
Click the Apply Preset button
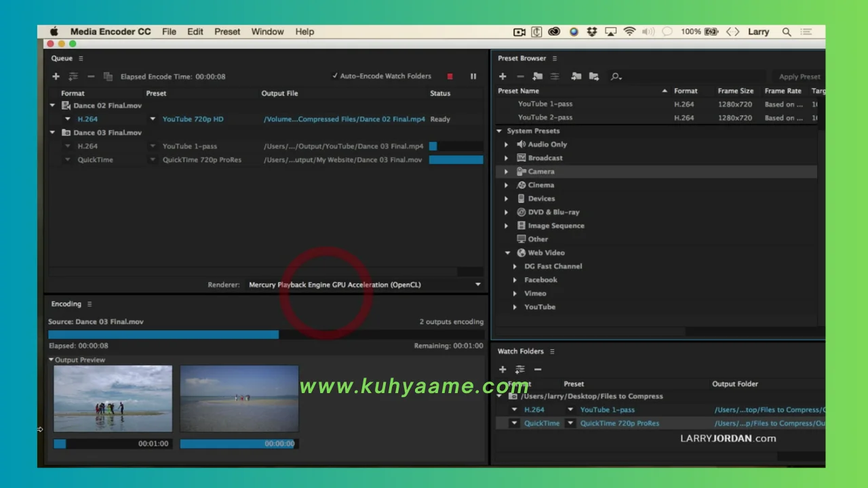800,77
